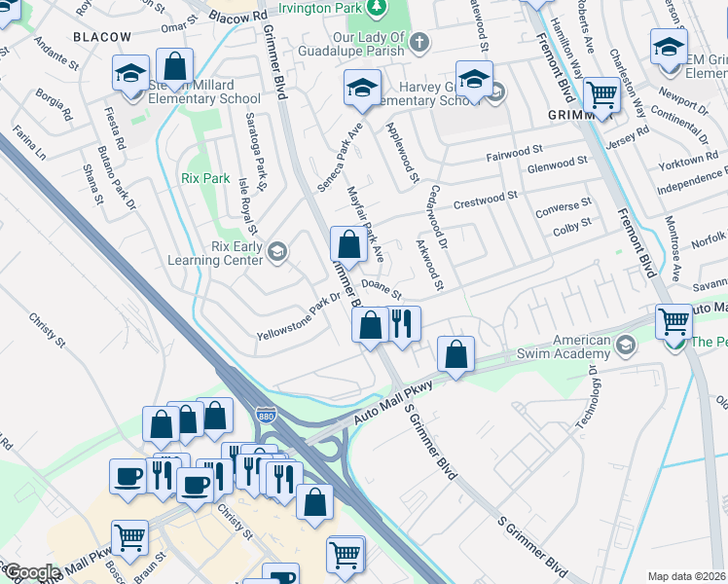The height and width of the screenshot is (584, 728).
Task: Click the Cedarwood Dr street label
Action: click(x=437, y=217)
